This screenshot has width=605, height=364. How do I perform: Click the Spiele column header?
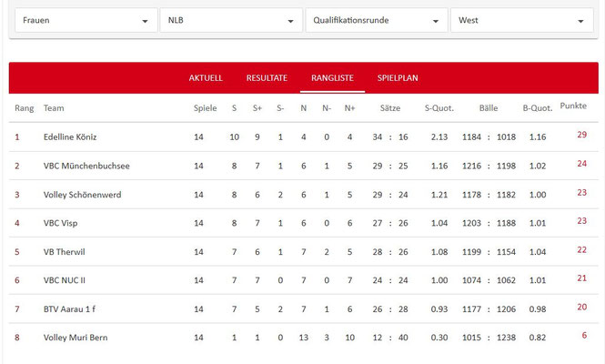click(x=206, y=108)
